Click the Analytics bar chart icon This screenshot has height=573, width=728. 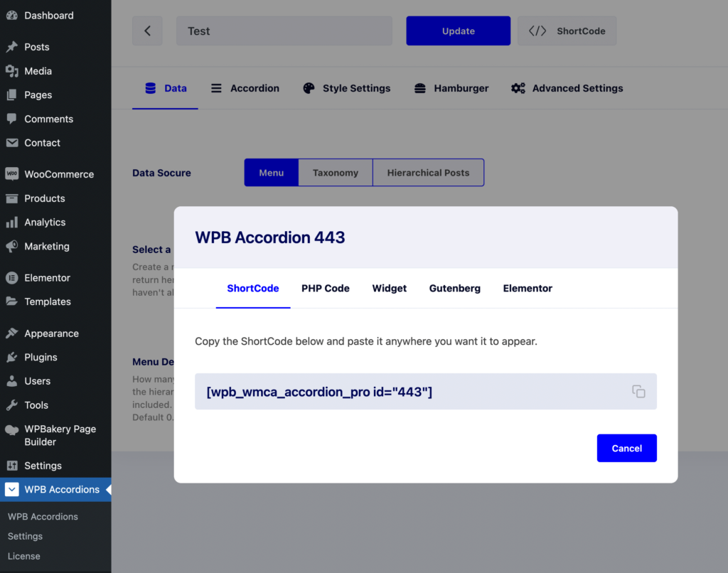tap(12, 222)
